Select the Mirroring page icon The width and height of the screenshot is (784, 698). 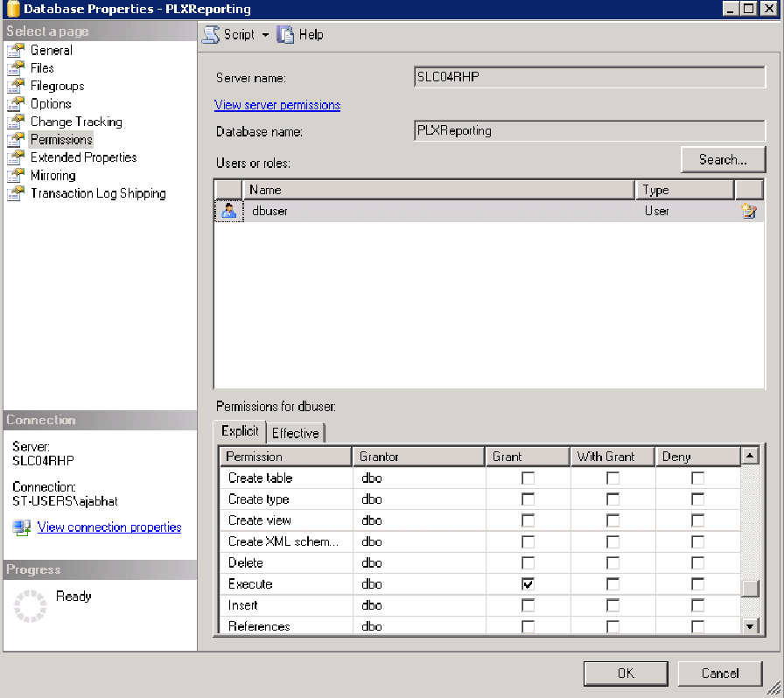pos(16,176)
